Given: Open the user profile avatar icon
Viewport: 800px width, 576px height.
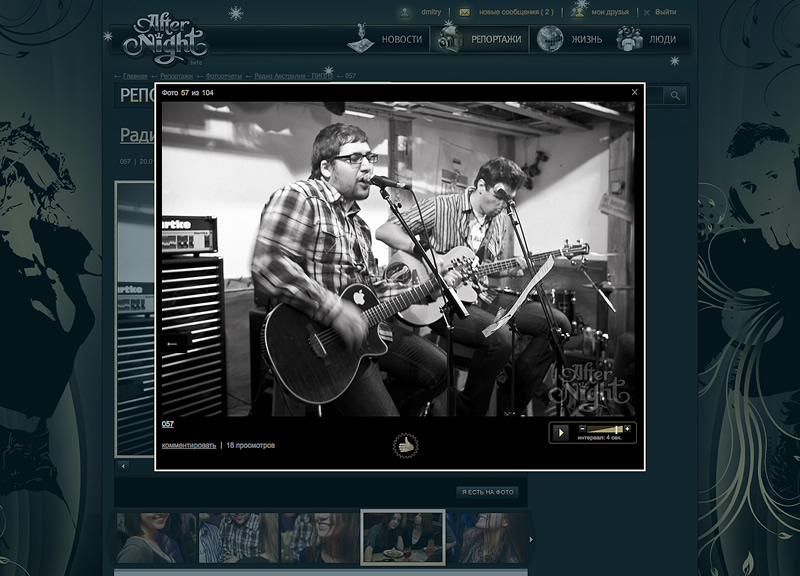Looking at the screenshot, I should point(405,12).
